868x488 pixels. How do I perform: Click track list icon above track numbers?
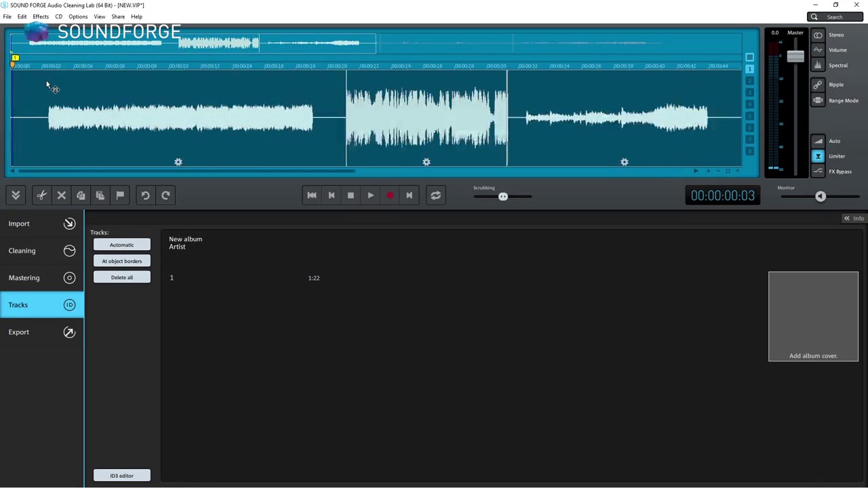click(749, 57)
